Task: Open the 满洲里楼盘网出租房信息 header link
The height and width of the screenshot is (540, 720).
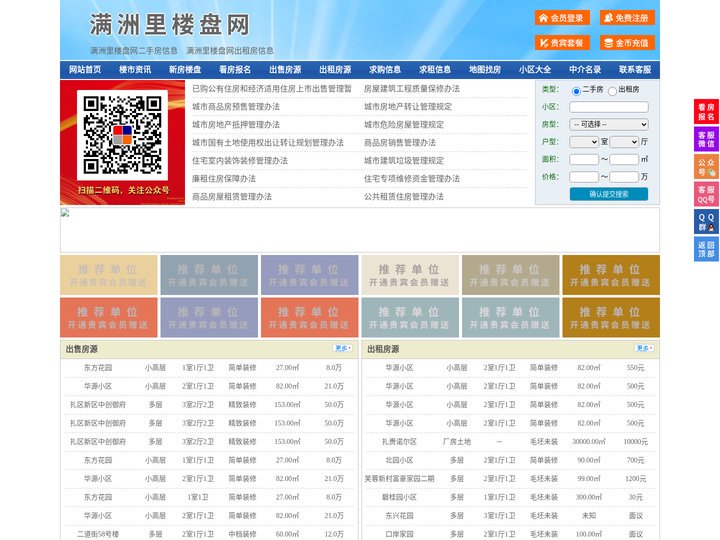Action: (x=230, y=51)
